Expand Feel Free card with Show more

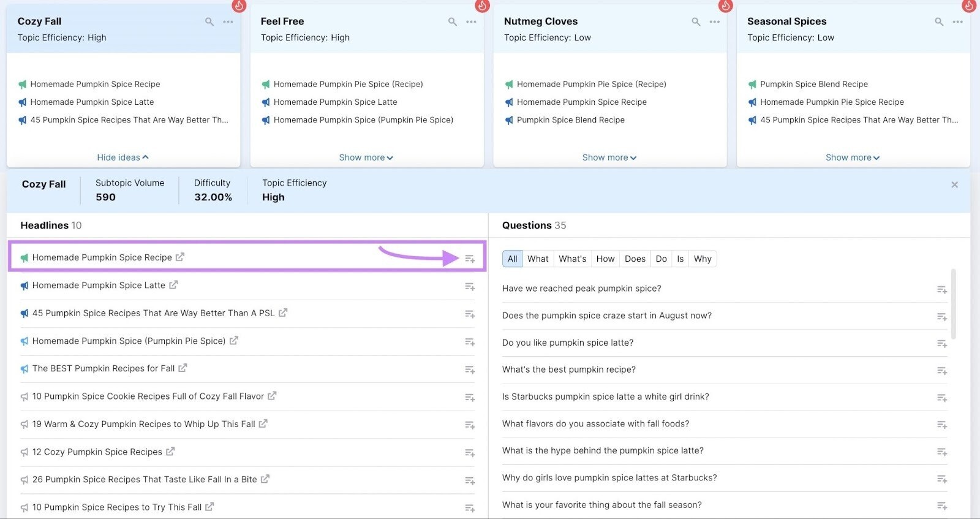366,157
